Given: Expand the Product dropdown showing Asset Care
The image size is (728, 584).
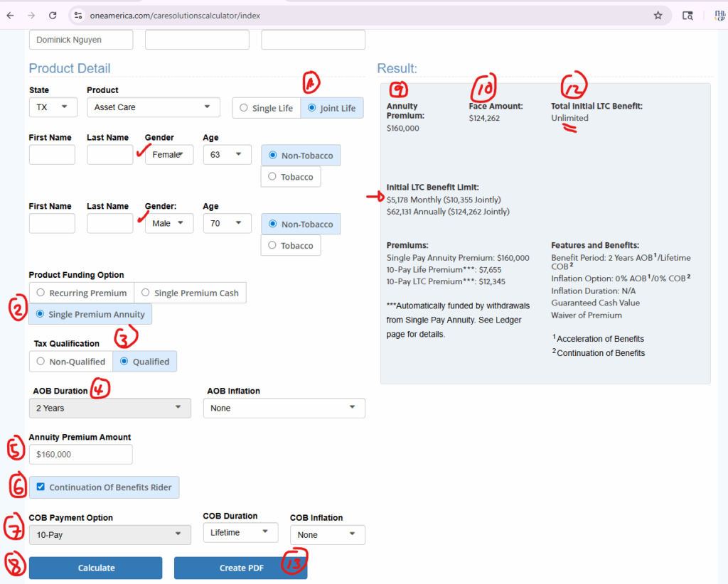Looking at the screenshot, I should (x=153, y=107).
